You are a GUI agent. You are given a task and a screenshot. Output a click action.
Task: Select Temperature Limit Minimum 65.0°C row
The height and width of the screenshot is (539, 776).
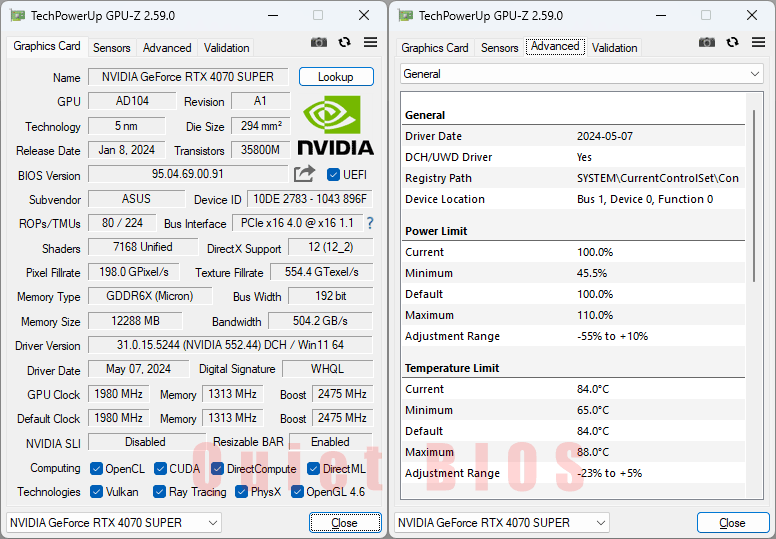574,410
